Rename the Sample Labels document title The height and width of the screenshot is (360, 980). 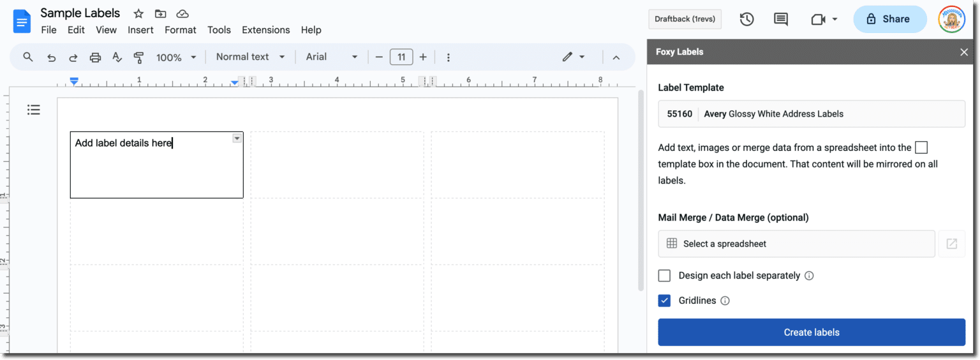[80, 13]
